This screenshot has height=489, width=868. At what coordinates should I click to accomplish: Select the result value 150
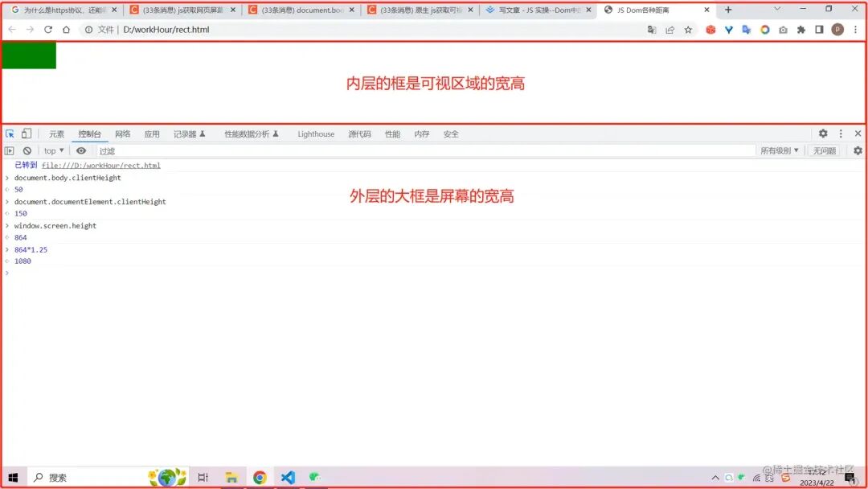click(x=20, y=213)
